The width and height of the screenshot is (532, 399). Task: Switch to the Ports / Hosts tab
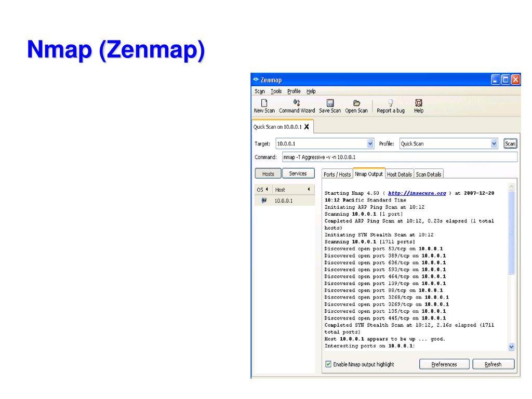coord(337,175)
